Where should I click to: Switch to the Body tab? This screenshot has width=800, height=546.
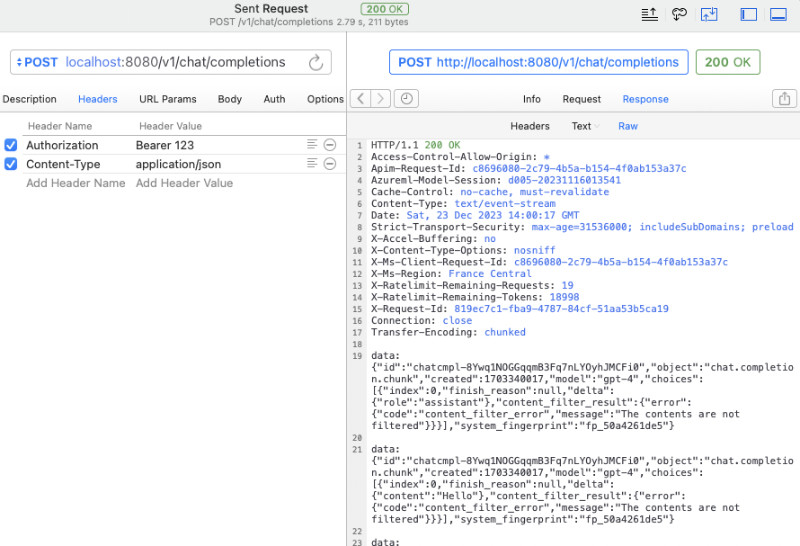click(x=230, y=99)
